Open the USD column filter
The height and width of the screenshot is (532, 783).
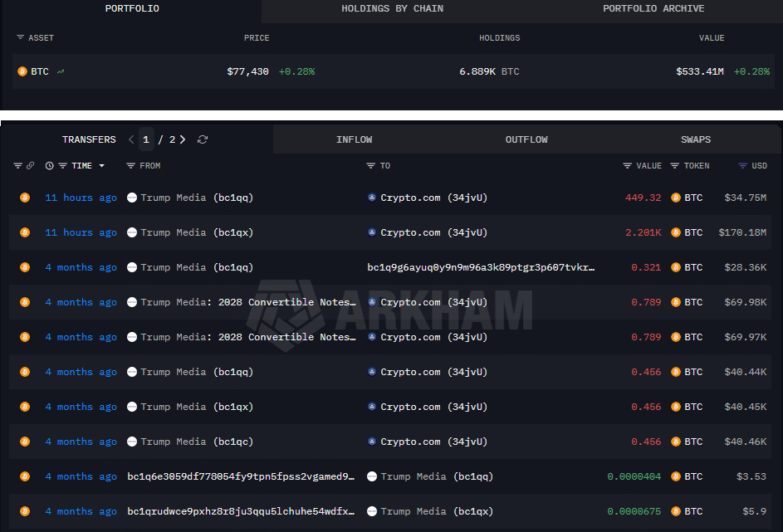(742, 166)
